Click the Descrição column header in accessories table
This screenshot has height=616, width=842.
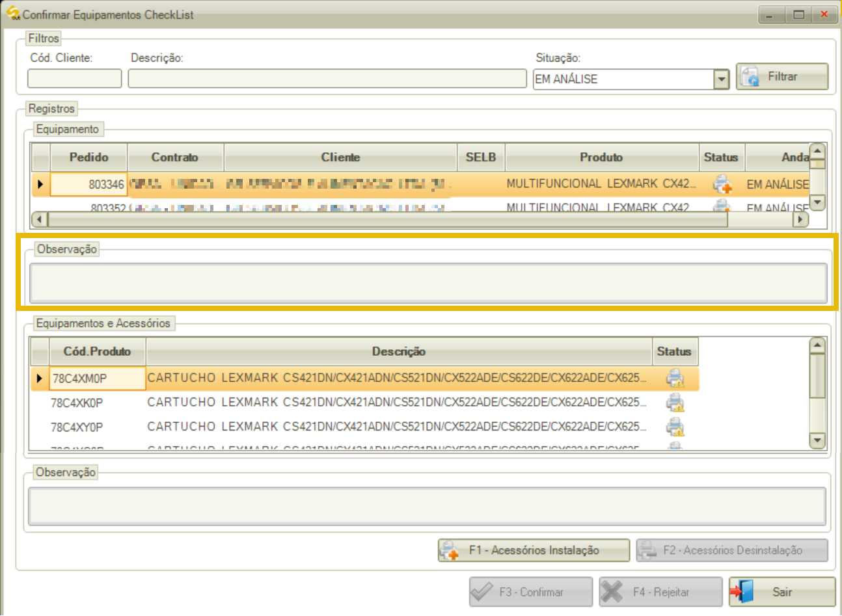(399, 351)
